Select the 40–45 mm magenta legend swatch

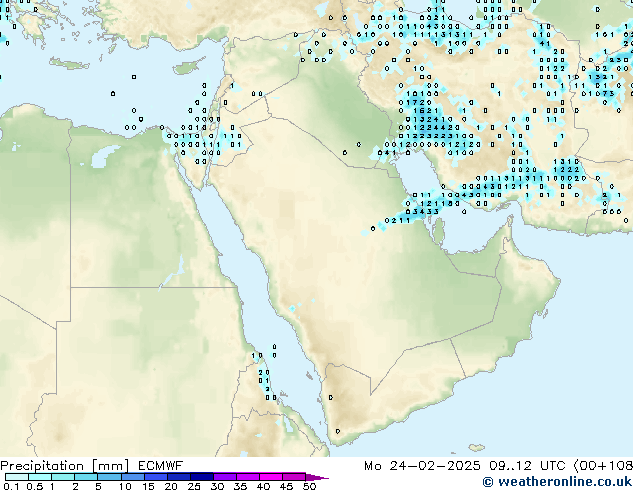[271, 477]
